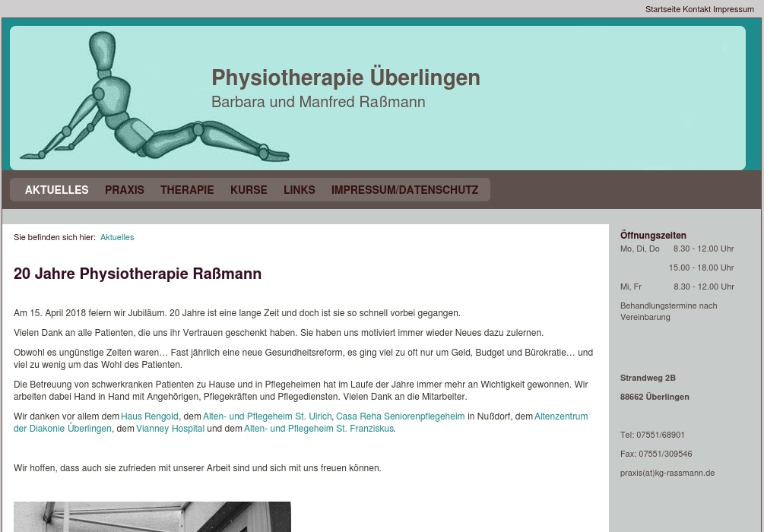This screenshot has height=532, width=764.
Task: Switch to the PRAXIS menu item
Action: coord(124,190)
